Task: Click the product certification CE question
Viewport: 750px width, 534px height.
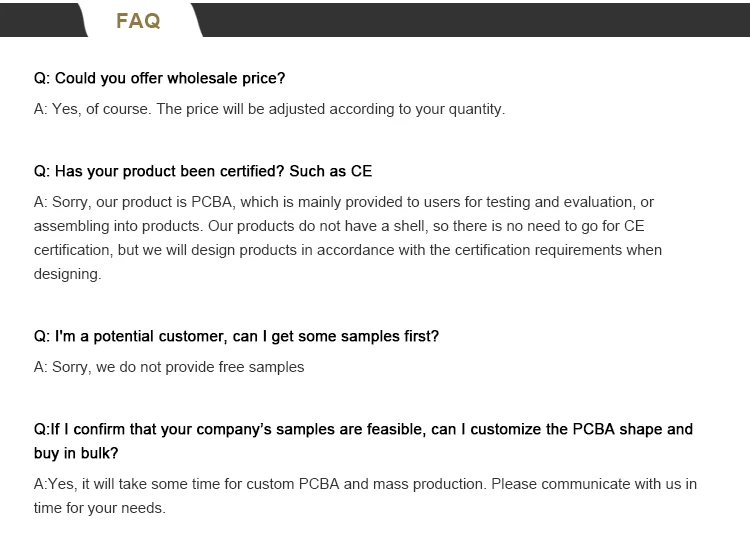Action: pyautogui.click(x=203, y=171)
